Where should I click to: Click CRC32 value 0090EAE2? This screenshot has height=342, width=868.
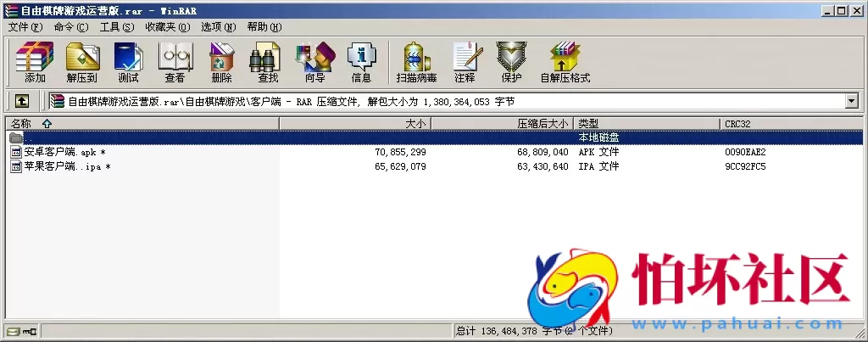(x=745, y=152)
